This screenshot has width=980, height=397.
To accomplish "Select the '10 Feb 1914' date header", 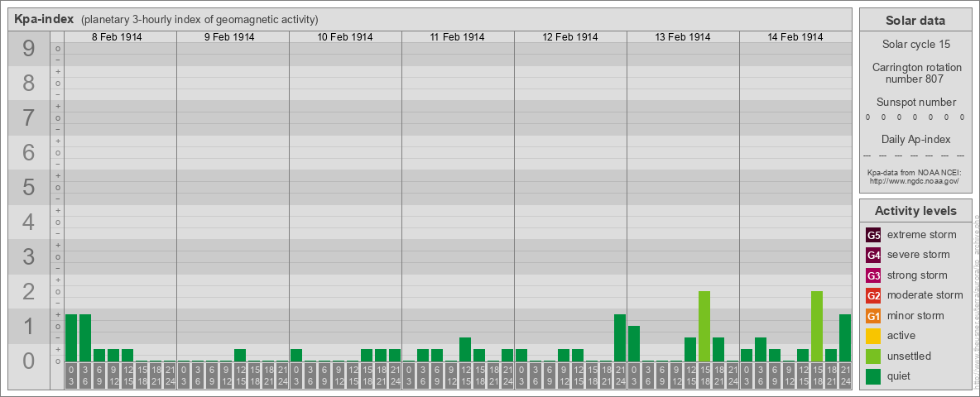I will 345,37.
